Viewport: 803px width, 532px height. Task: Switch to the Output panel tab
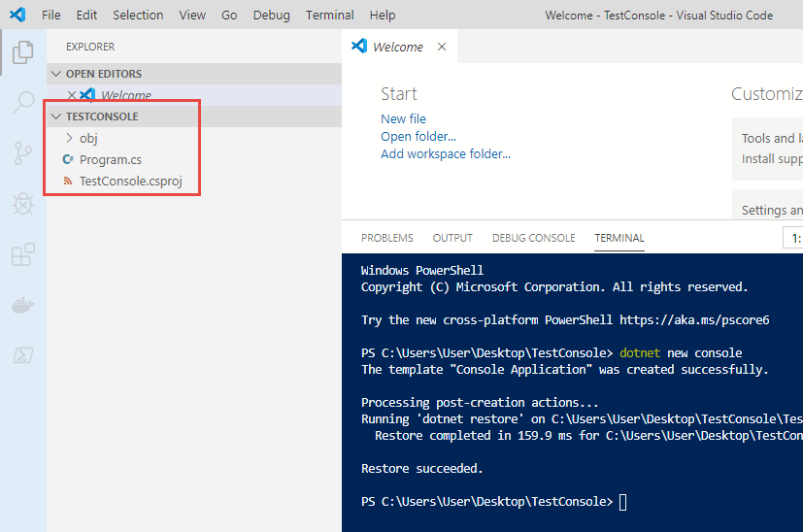[x=452, y=238]
